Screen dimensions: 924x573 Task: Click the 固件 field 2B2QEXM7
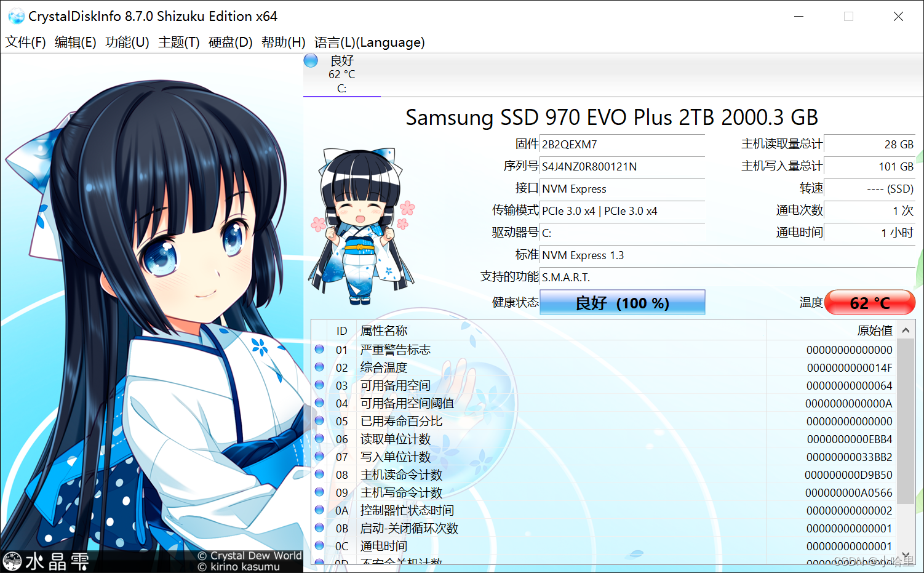click(x=622, y=145)
